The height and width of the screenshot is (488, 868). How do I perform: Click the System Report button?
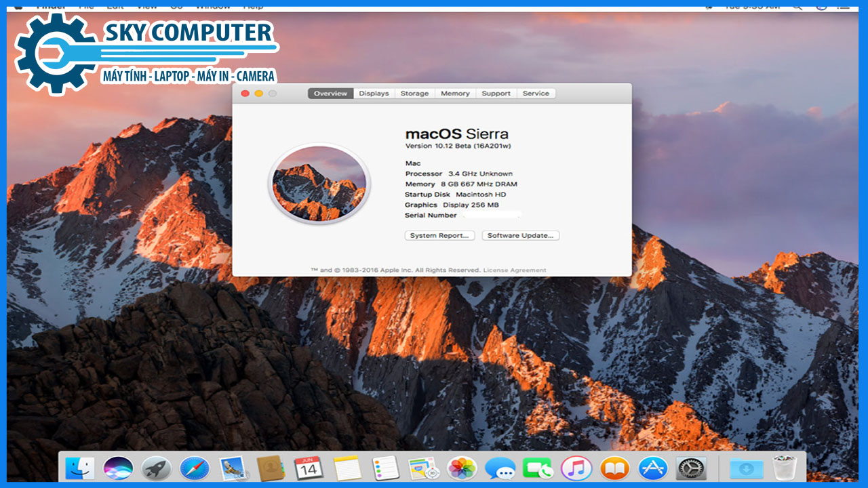pyautogui.click(x=439, y=236)
